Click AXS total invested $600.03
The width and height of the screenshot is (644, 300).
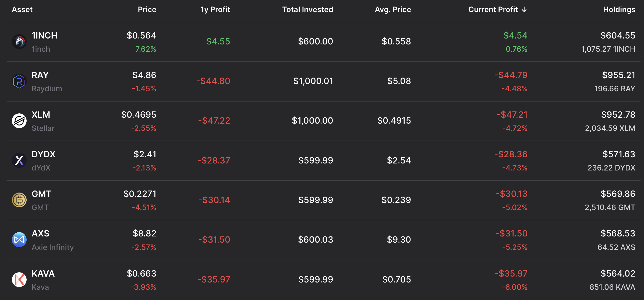(x=316, y=240)
